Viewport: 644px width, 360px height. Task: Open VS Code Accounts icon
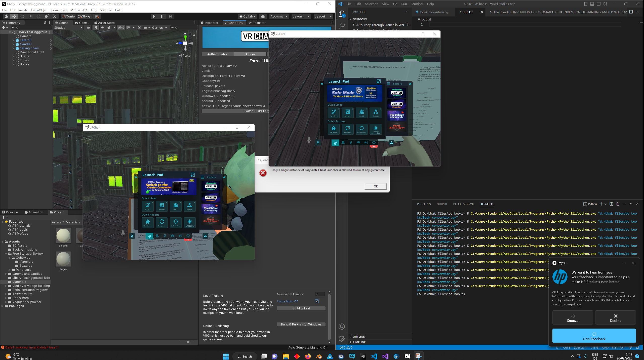pos(342,327)
